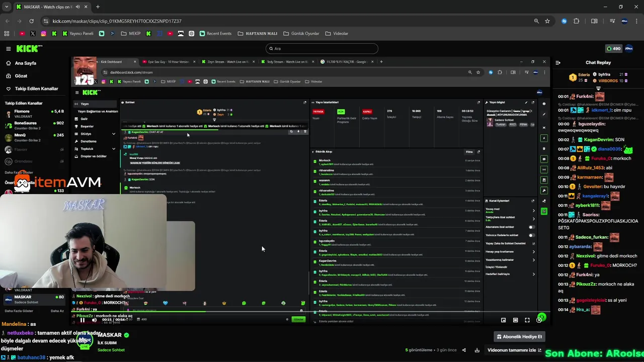Open a new Chrome tab
644x362 pixels.
(98, 7)
